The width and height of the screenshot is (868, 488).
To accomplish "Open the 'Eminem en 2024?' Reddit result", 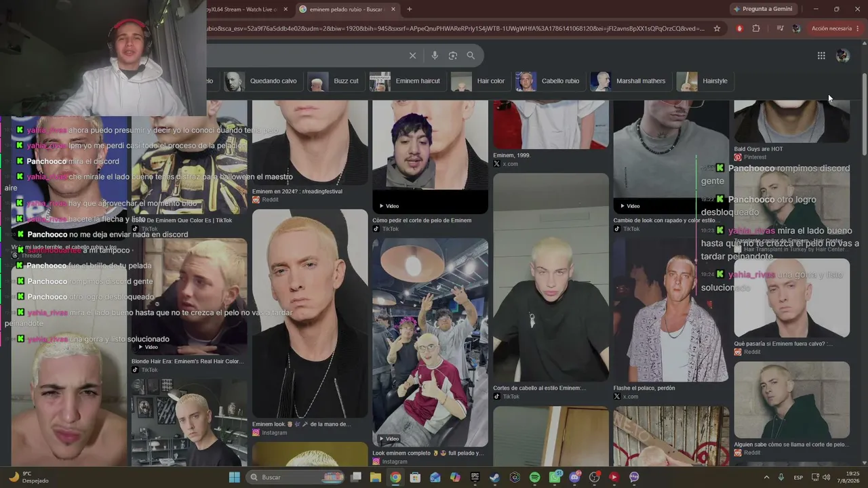I will [297, 192].
